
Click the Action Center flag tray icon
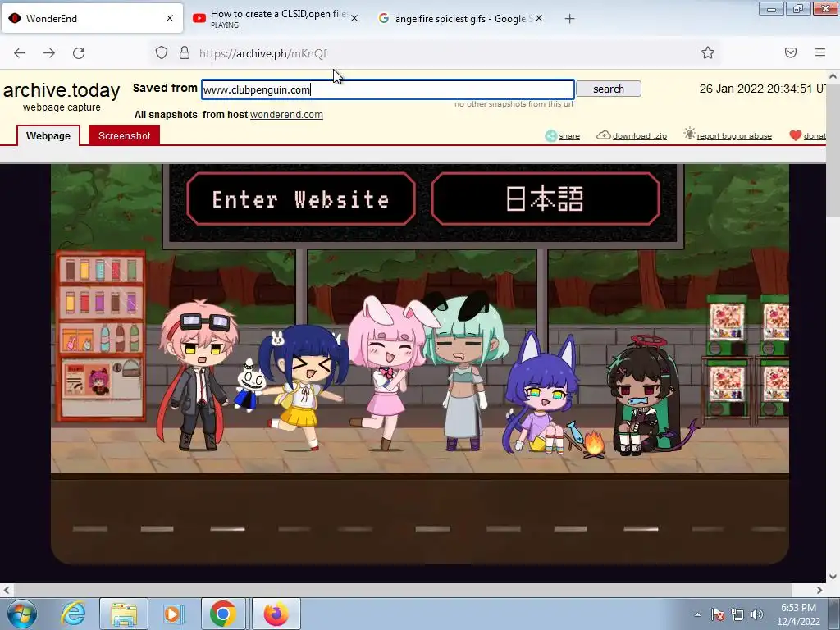(718, 614)
